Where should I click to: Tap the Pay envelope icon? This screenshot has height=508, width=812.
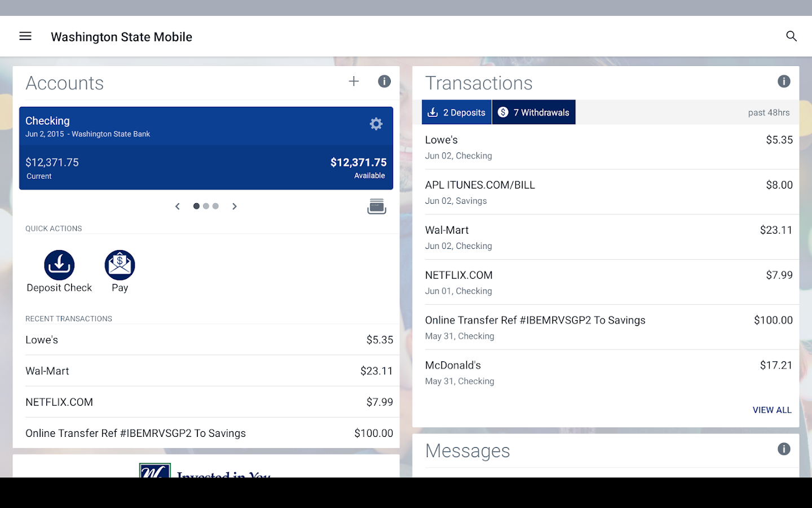pyautogui.click(x=120, y=265)
